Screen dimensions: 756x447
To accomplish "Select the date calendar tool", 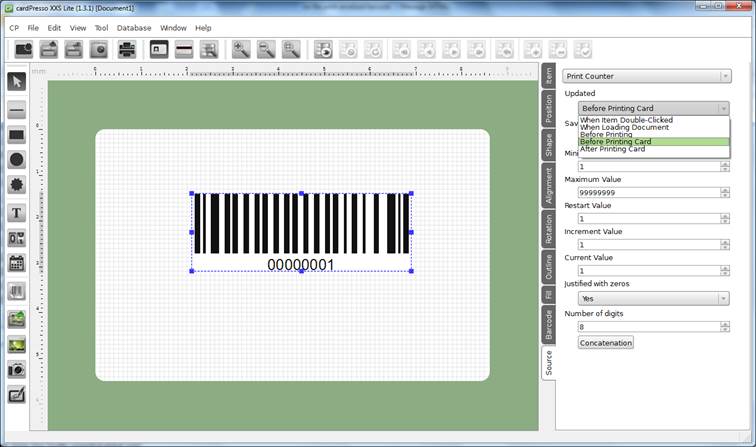I will [x=16, y=263].
